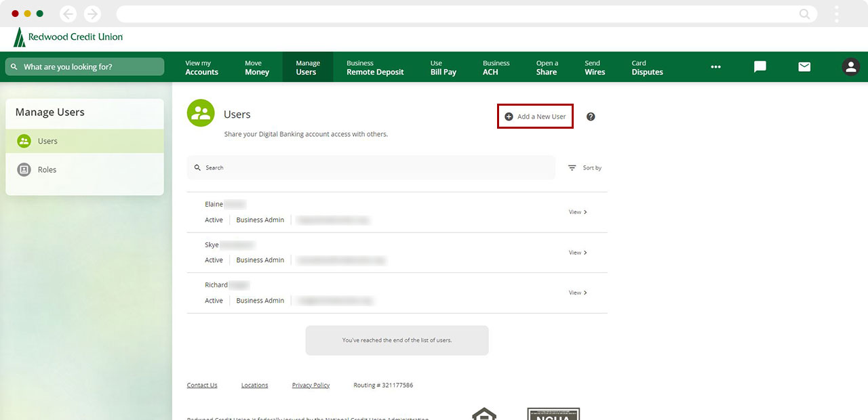The width and height of the screenshot is (868, 420).
Task: Click the green Users group icon in the header
Action: (201, 113)
